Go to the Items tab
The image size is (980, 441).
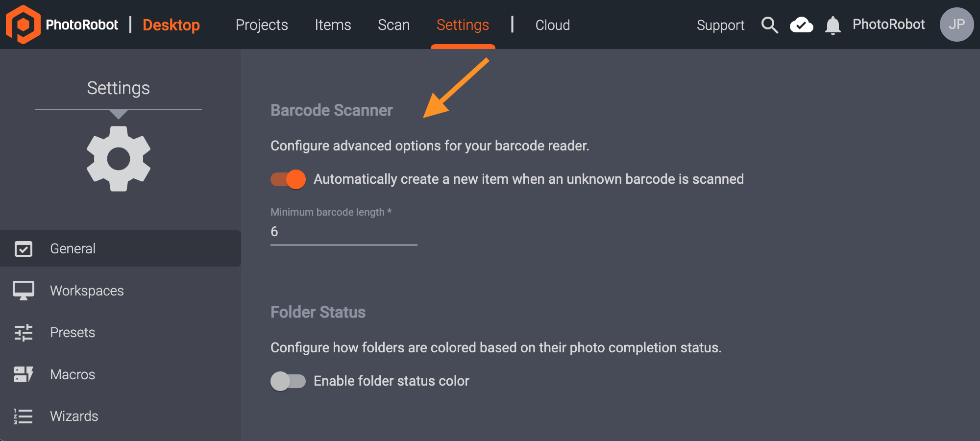tap(333, 25)
